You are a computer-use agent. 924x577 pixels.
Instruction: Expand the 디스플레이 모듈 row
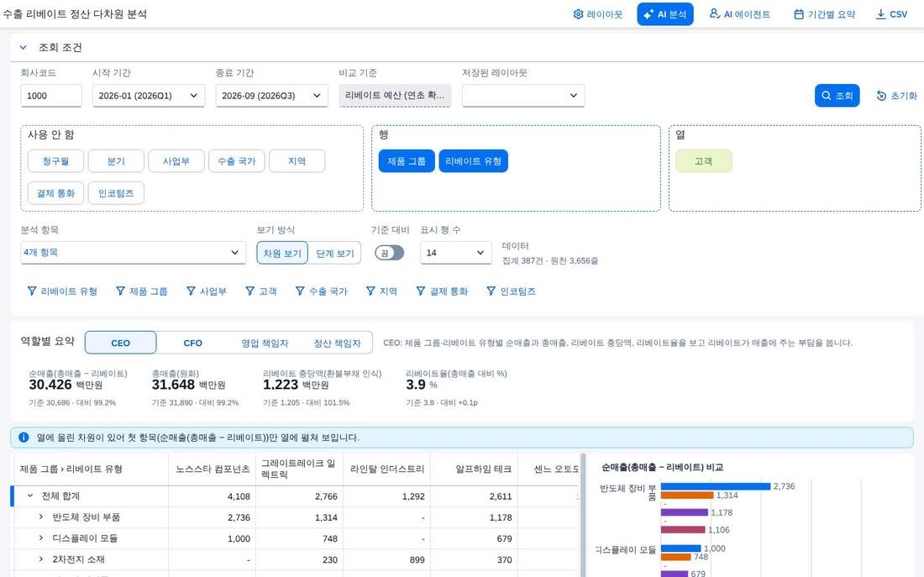pyautogui.click(x=40, y=538)
